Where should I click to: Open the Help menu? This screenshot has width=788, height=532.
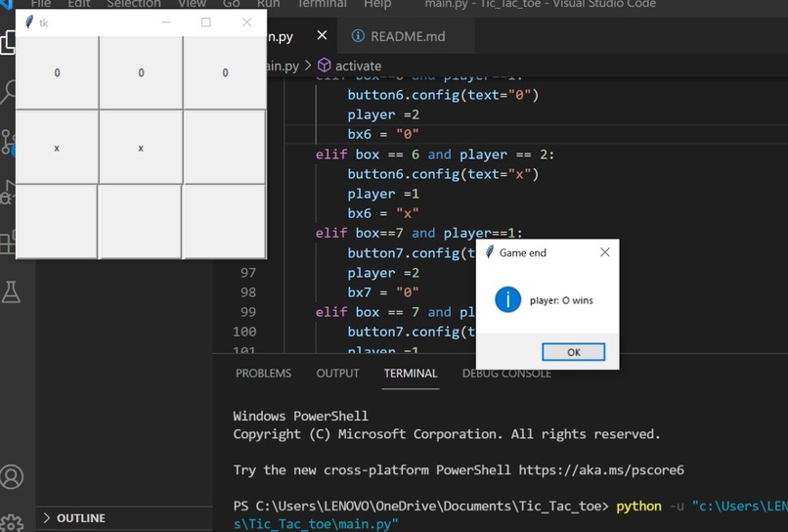377,4
